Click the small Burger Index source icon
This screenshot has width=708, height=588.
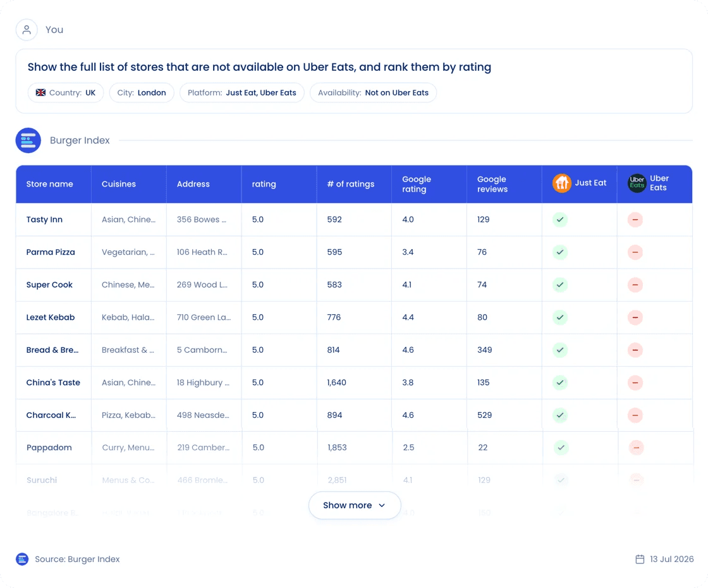(22, 559)
